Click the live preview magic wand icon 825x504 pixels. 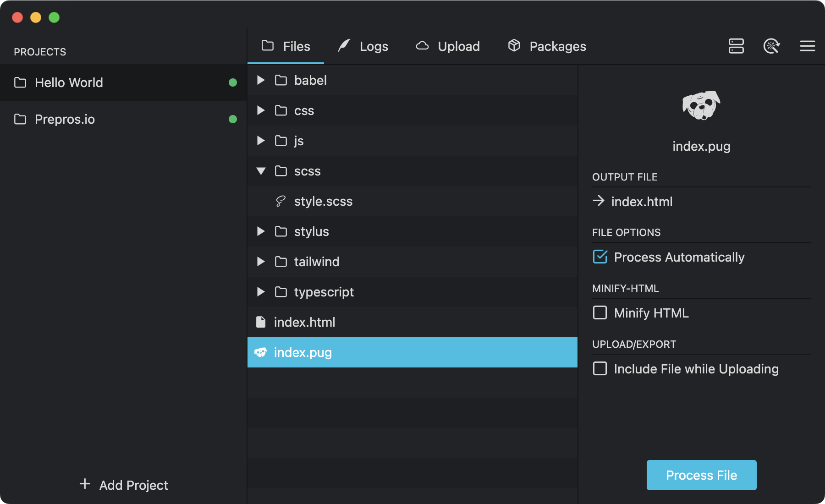[771, 46]
